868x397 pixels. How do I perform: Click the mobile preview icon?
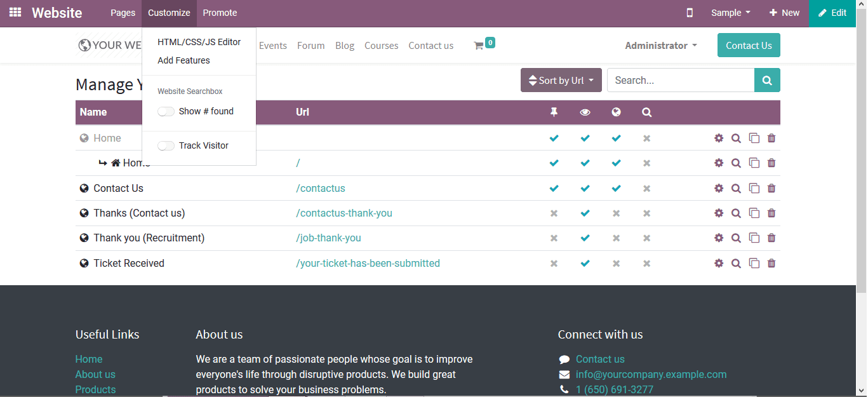click(x=690, y=13)
